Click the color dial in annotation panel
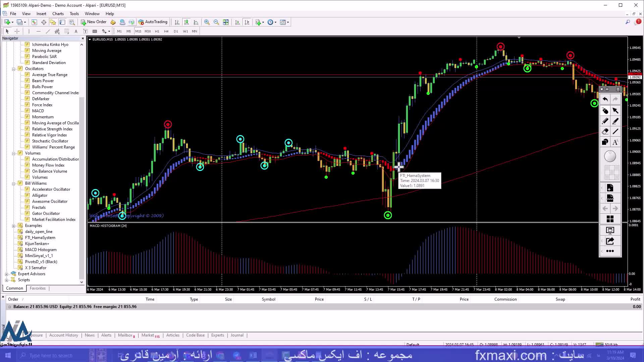 [x=610, y=157]
